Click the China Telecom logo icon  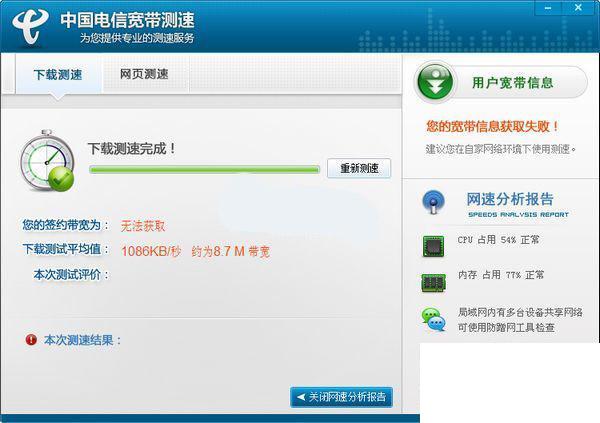point(30,25)
